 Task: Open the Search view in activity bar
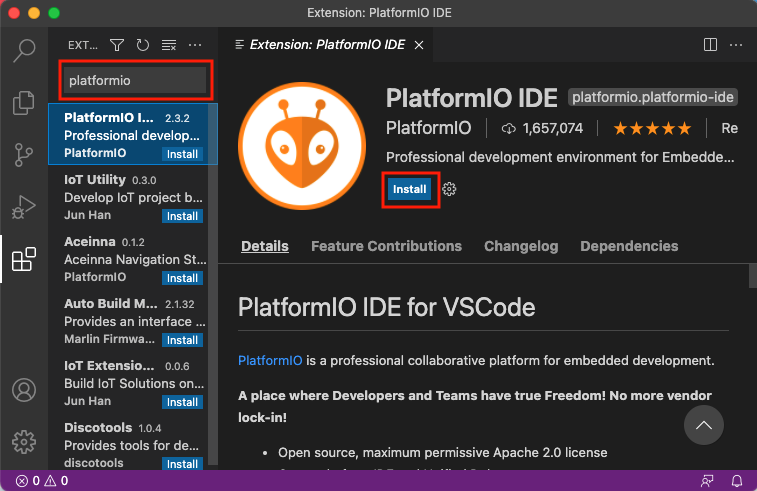tap(24, 51)
